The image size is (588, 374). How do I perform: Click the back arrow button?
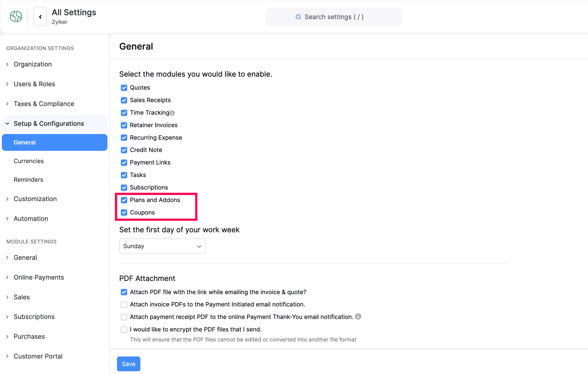[x=40, y=16]
